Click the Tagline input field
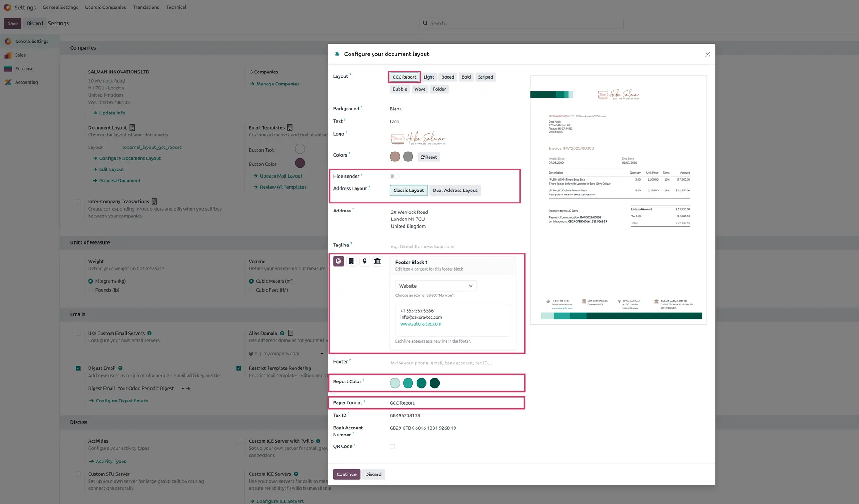 coord(453,246)
